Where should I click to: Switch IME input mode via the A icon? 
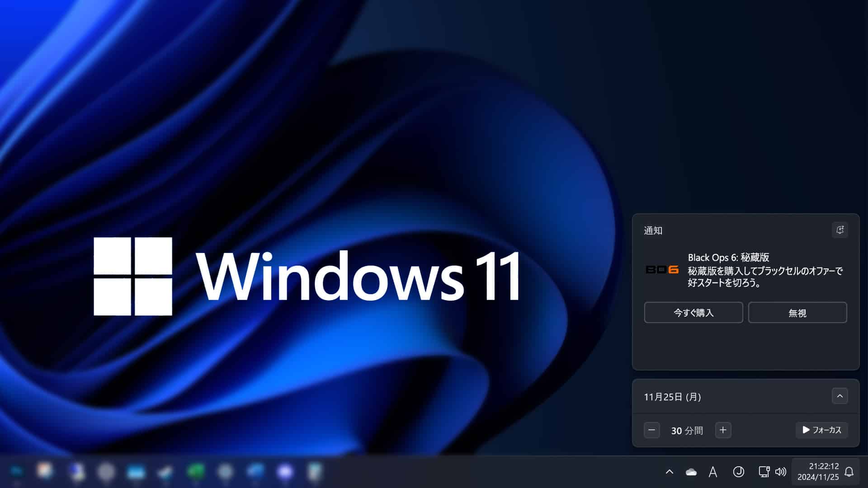(x=713, y=472)
